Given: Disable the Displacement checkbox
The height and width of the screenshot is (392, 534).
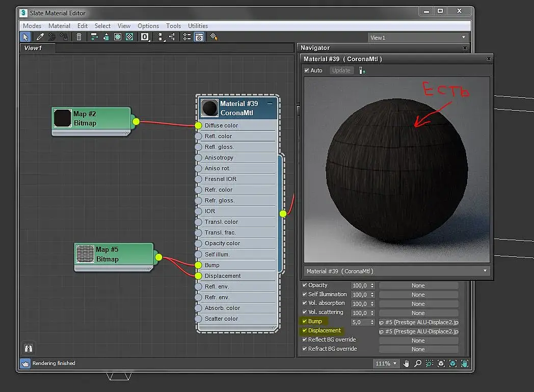Looking at the screenshot, I should (x=305, y=331).
